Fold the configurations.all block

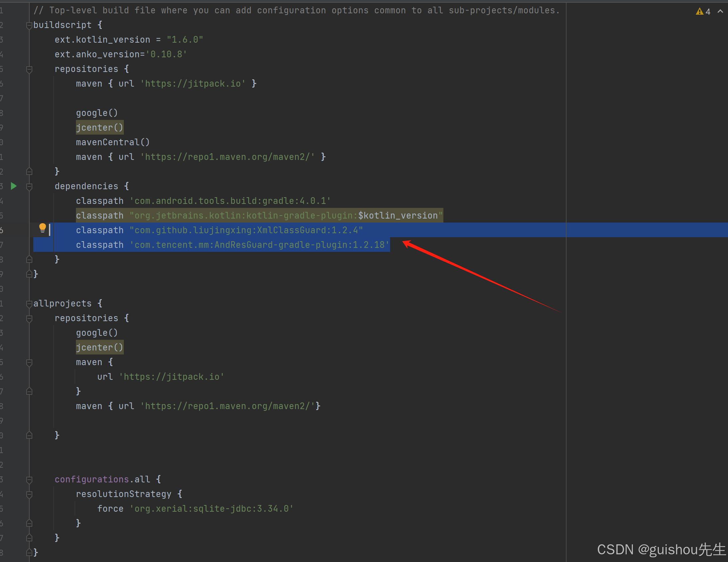tap(29, 480)
